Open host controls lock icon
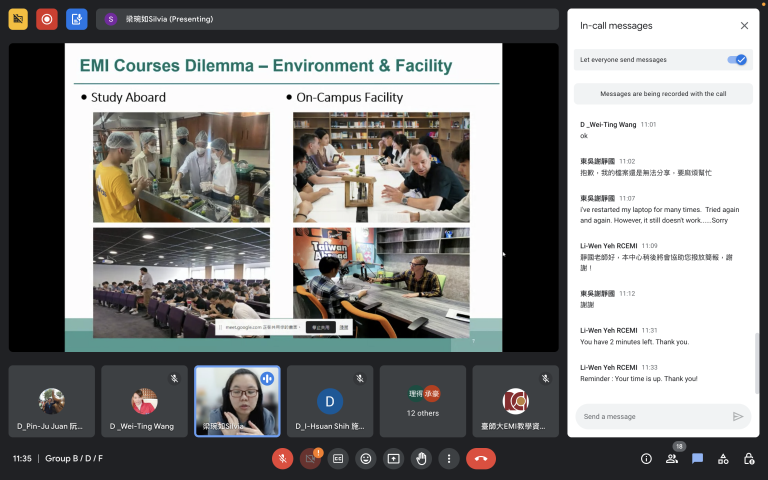The width and height of the screenshot is (768, 480). [749, 459]
